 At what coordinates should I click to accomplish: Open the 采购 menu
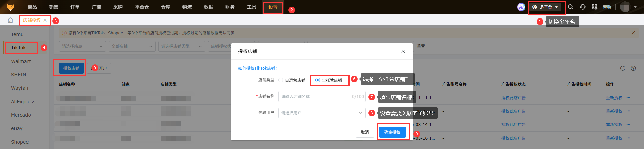coord(118,7)
